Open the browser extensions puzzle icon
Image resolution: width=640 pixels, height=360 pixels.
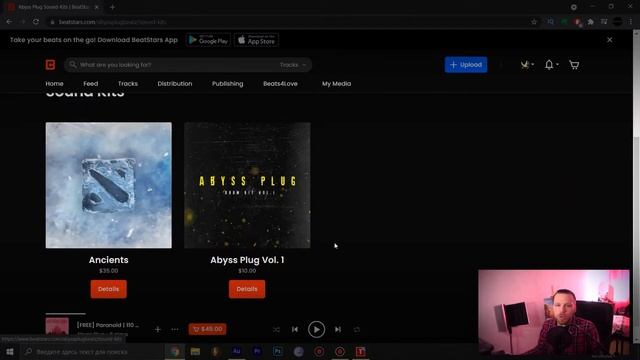[590, 22]
